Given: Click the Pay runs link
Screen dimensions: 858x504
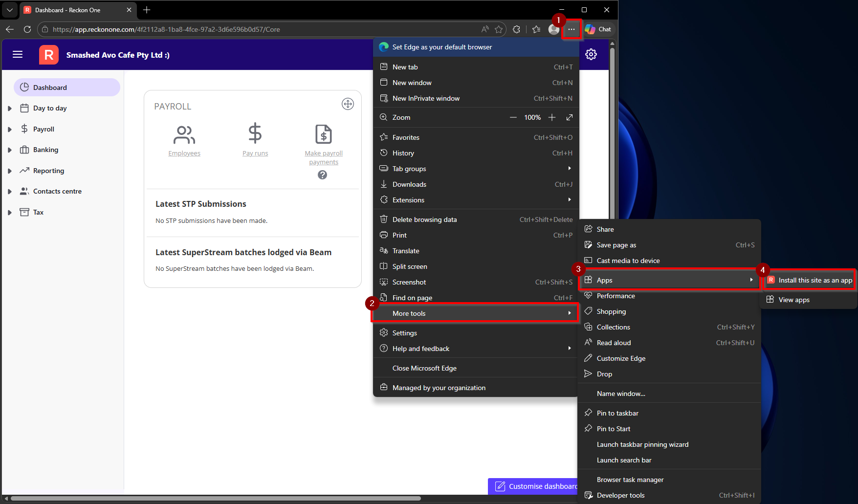Looking at the screenshot, I should 255,153.
